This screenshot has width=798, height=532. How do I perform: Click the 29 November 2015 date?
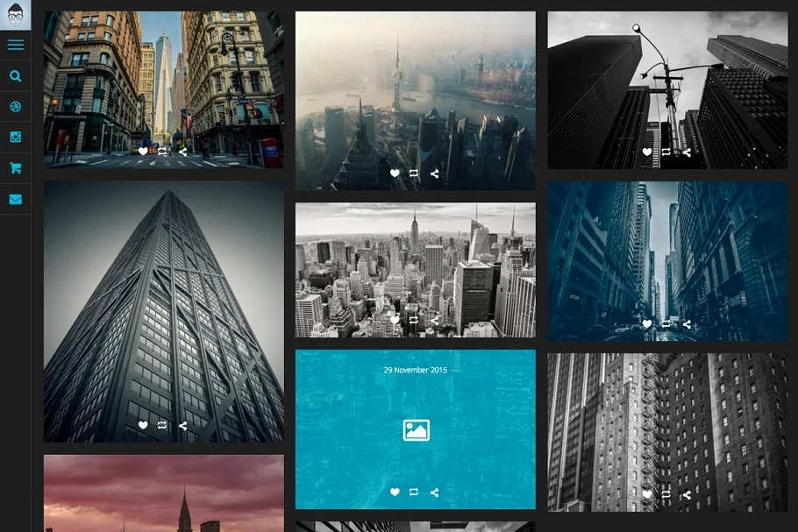(416, 370)
